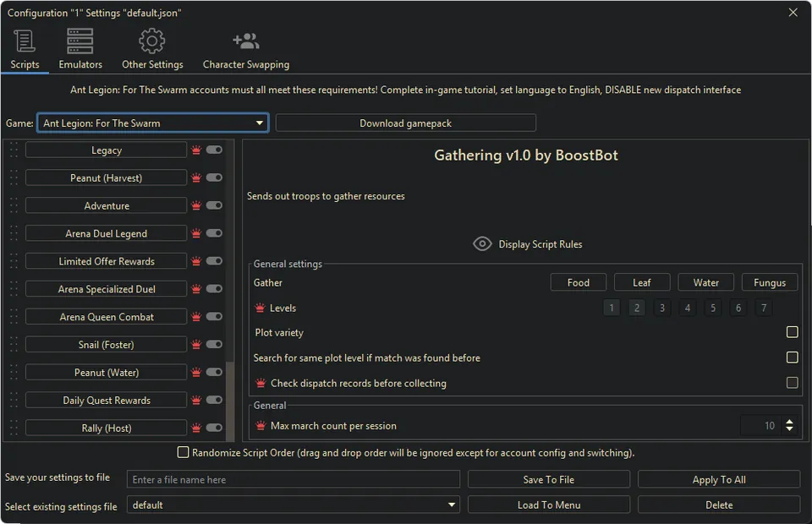
Task: Click the script list vertical scrollbar
Action: tap(230, 401)
